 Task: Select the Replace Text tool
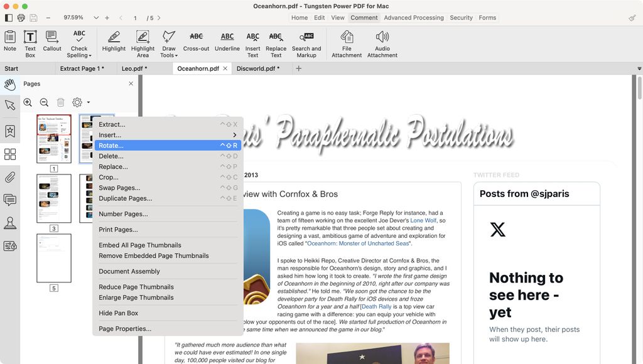[x=276, y=42]
